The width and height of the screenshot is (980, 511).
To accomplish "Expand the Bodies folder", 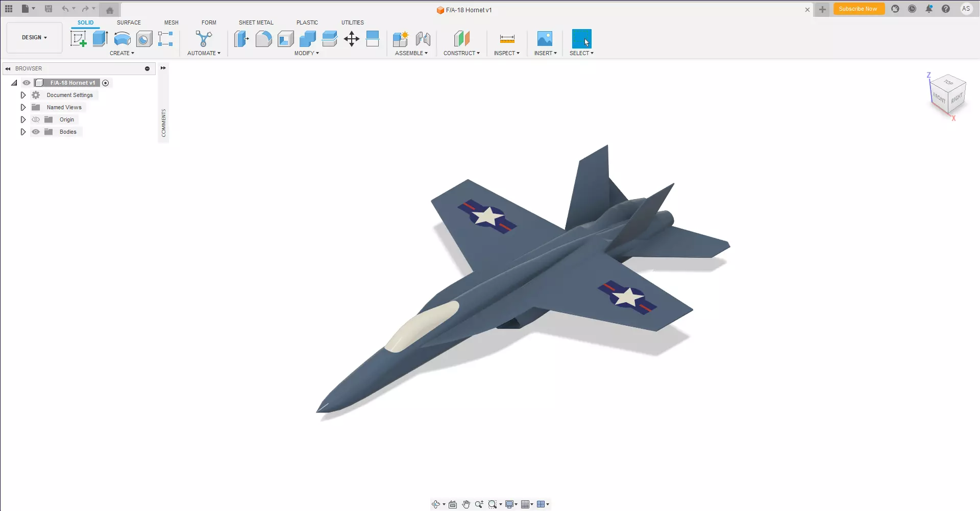I will [23, 132].
